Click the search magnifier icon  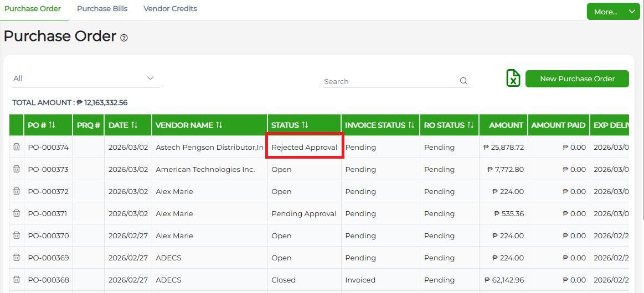(464, 81)
